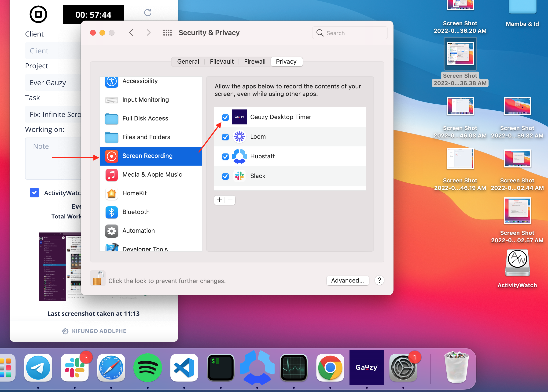Open the Advanced… settings
The height and width of the screenshot is (392, 548).
pyautogui.click(x=348, y=280)
